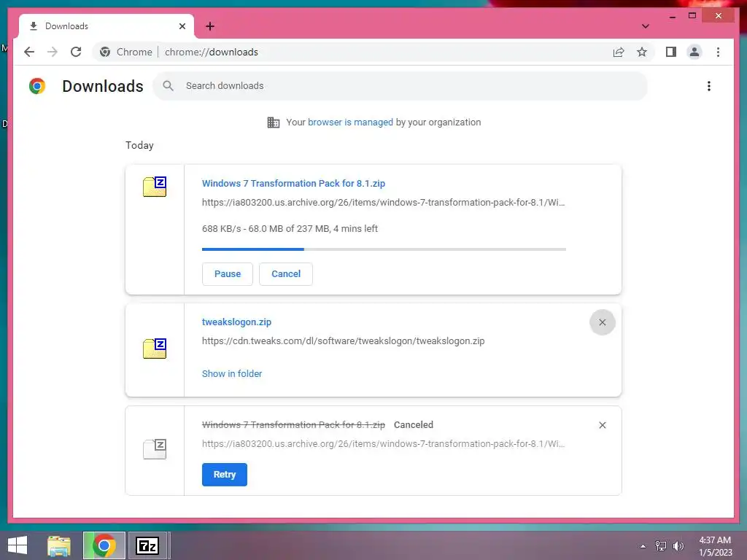Reload the downloads page
The image size is (747, 560).
pyautogui.click(x=76, y=52)
